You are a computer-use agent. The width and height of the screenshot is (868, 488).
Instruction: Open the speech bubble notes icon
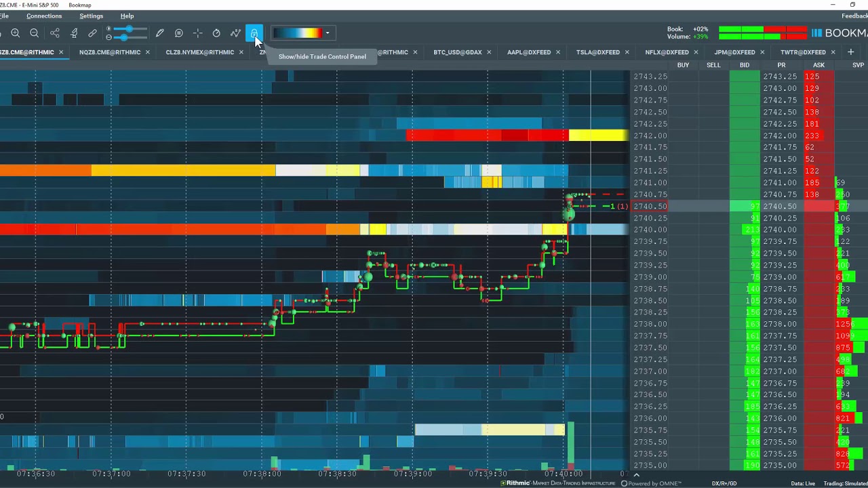[x=179, y=33]
